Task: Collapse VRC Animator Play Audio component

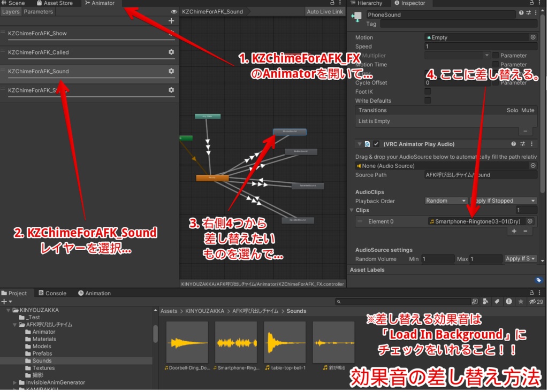Action: tap(359, 144)
